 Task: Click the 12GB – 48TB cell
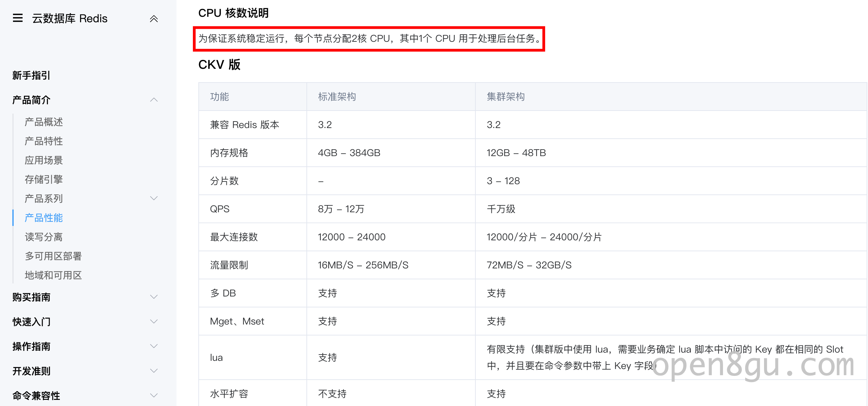516,153
